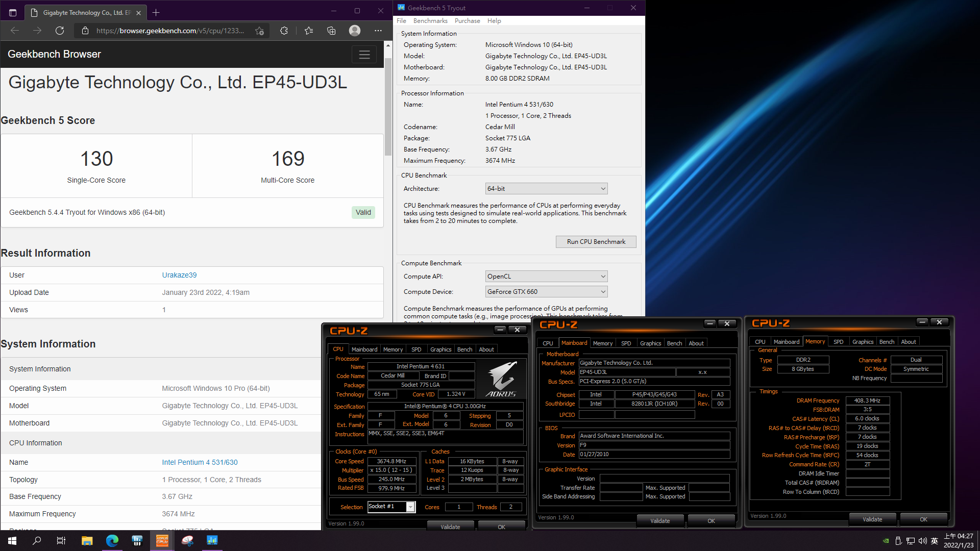The width and height of the screenshot is (980, 551).
Task: Open the NVIDIA tray icon
Action: pos(886,541)
